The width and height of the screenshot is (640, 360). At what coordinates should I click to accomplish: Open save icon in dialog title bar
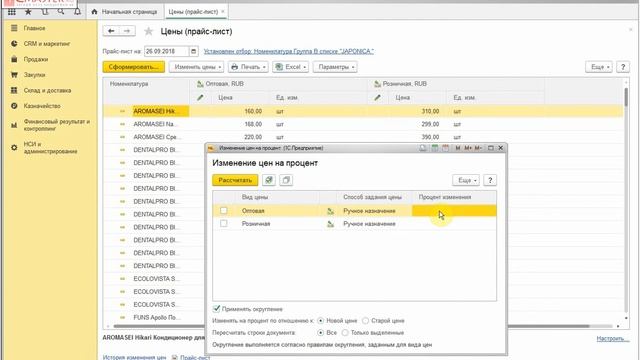(423, 148)
